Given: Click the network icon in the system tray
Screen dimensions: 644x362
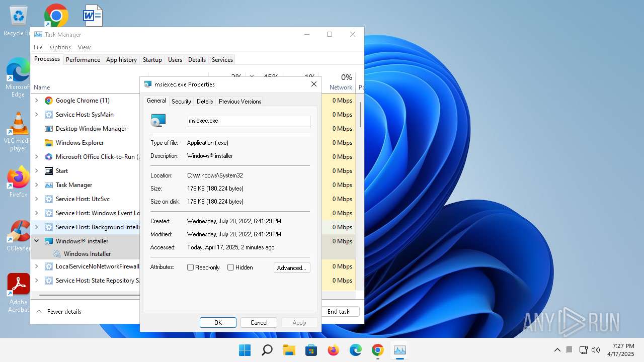Looking at the screenshot, I should click(x=584, y=350).
